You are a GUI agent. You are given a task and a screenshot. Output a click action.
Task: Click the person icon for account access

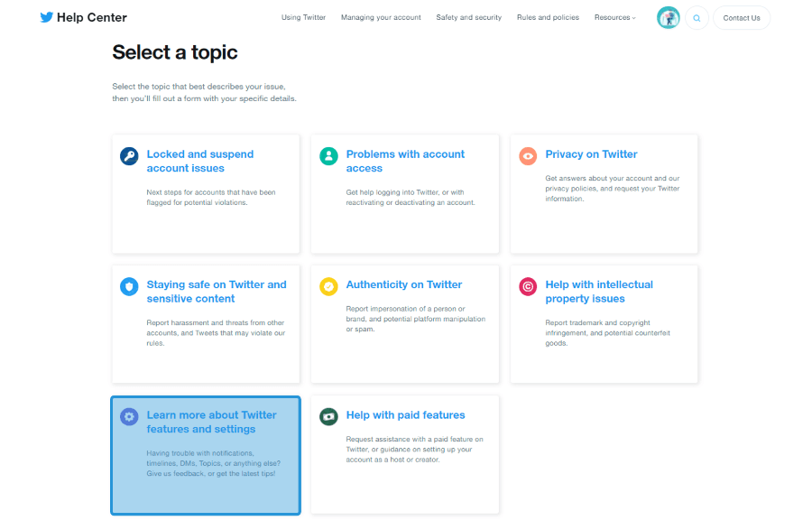pos(328,156)
